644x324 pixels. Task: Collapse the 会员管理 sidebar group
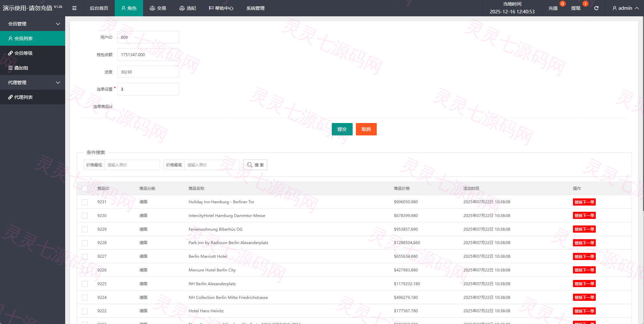click(x=33, y=23)
